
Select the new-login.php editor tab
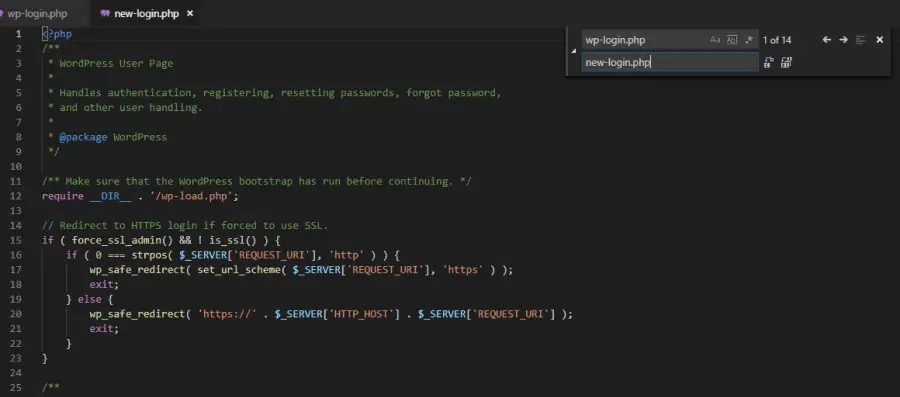(x=146, y=13)
